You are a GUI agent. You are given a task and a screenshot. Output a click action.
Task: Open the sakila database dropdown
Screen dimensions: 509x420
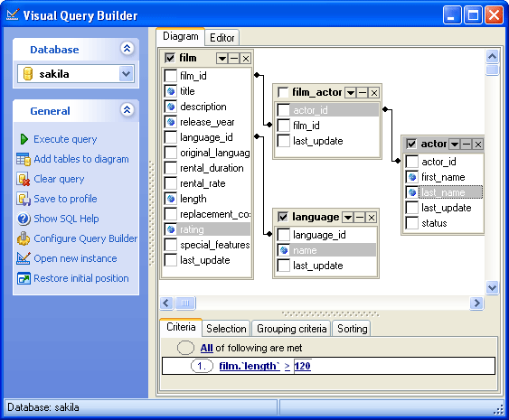coord(126,74)
